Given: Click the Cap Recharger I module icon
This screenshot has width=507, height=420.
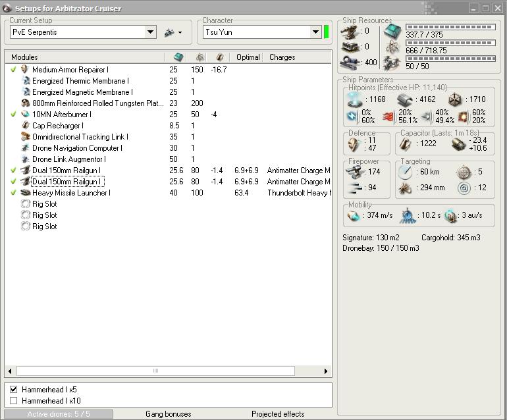Looking at the screenshot, I should click(26, 126).
